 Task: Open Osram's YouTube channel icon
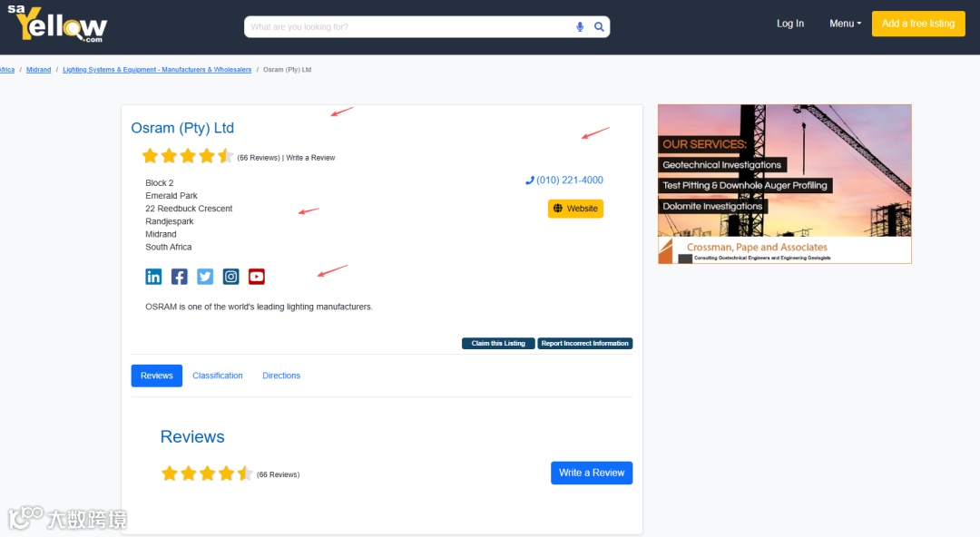point(256,277)
